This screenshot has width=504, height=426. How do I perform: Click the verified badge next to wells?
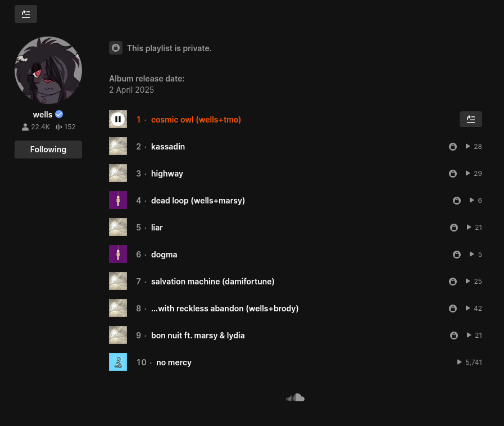59,115
